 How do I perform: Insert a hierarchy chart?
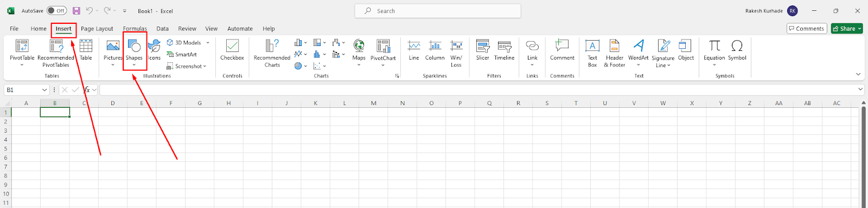[x=320, y=43]
